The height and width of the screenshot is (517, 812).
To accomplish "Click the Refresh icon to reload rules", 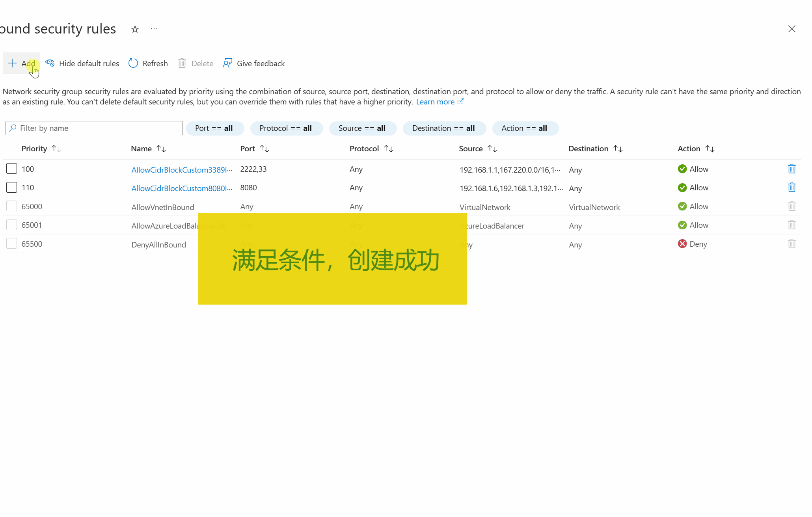I will click(133, 63).
